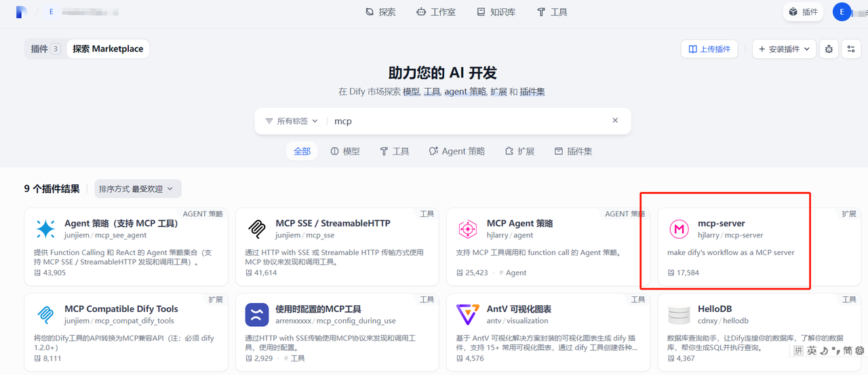Click the MCP SSE / StreamableHTTP plugin icon
Image resolution: width=868 pixels, height=375 pixels.
tap(257, 229)
